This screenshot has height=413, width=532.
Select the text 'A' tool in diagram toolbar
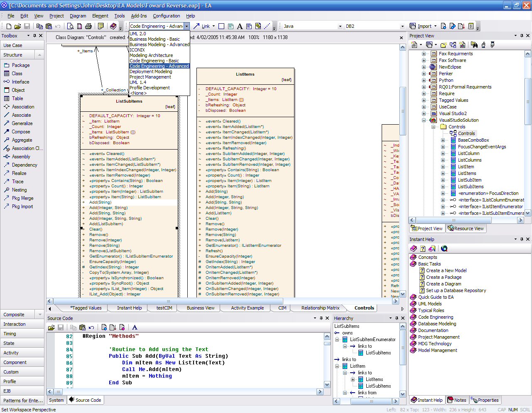tap(240, 26)
